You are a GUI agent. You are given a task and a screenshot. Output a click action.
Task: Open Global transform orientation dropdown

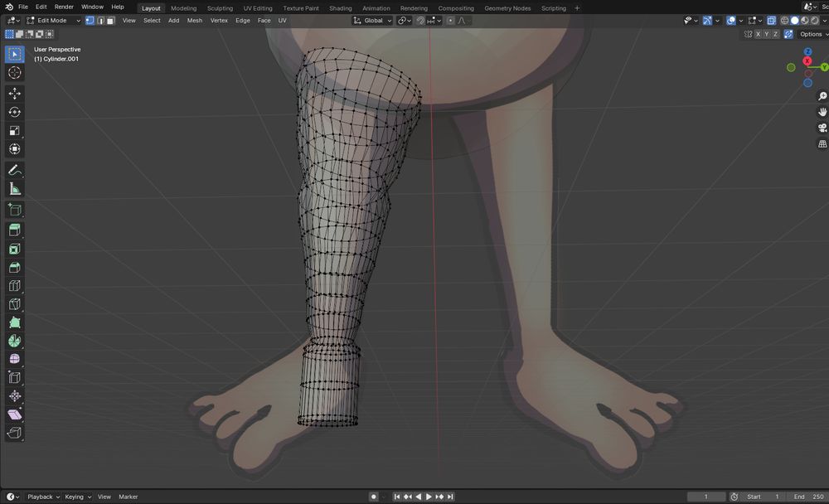tap(373, 21)
